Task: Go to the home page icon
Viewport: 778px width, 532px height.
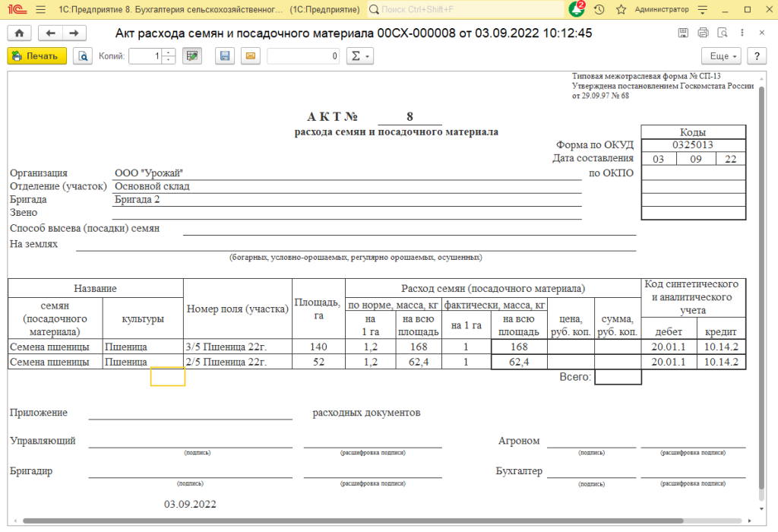Action: point(19,33)
